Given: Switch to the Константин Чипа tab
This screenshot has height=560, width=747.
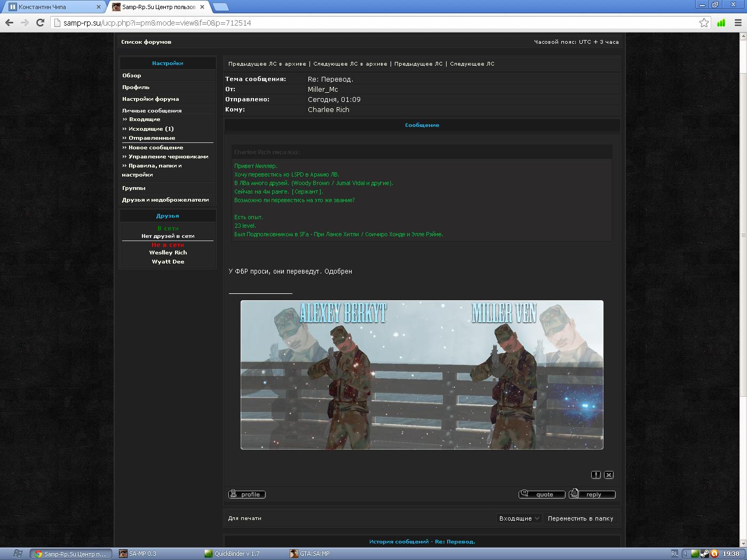Looking at the screenshot, I should (x=52, y=7).
